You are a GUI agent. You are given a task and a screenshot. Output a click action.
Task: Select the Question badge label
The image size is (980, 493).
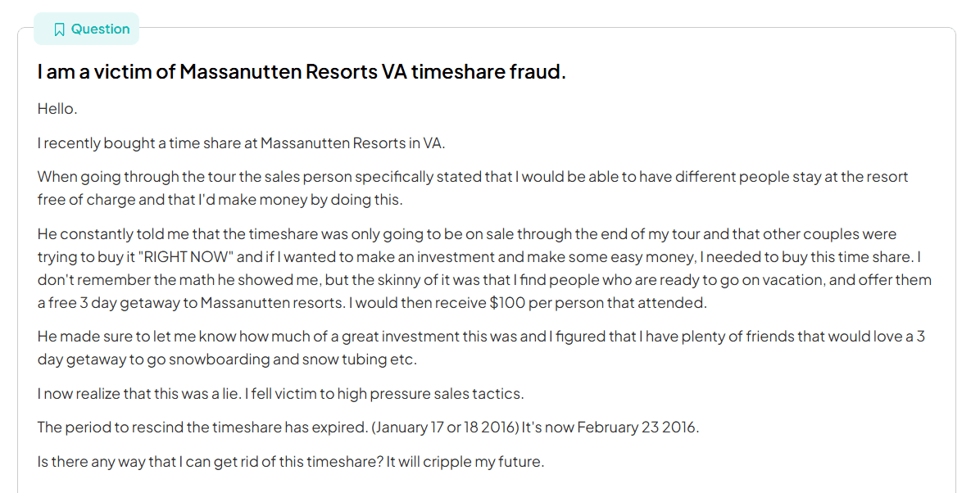pos(100,29)
